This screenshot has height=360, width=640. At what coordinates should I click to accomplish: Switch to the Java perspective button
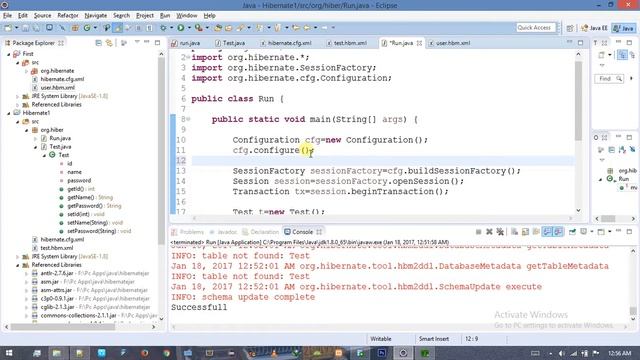(624, 28)
